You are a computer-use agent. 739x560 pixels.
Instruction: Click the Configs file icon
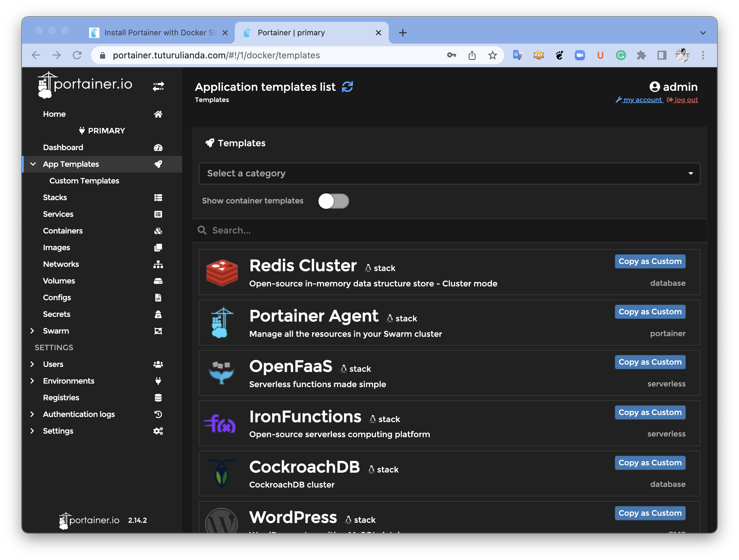pyautogui.click(x=158, y=298)
